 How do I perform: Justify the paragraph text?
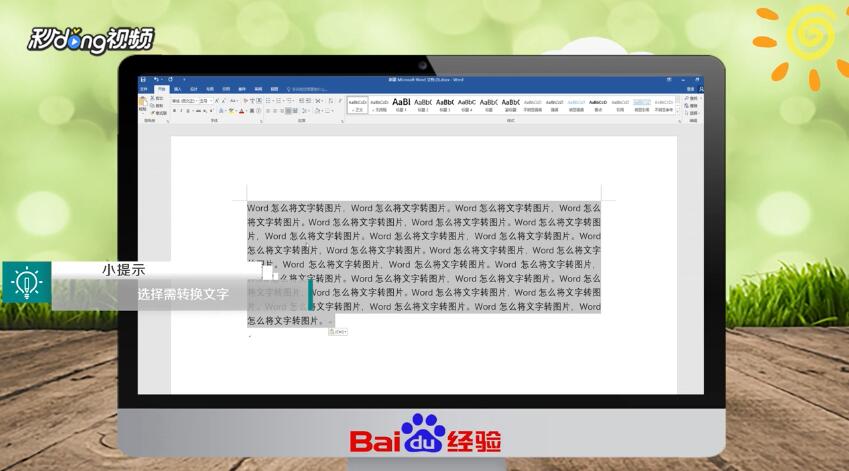pyautogui.click(x=289, y=111)
